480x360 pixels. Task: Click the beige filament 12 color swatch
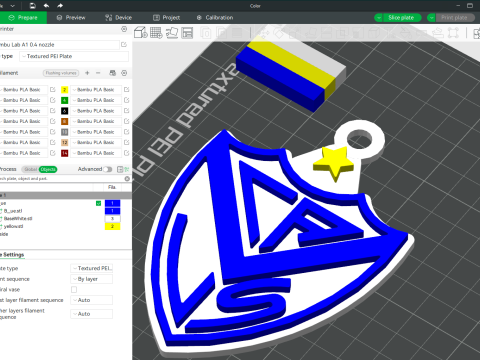tap(64, 142)
